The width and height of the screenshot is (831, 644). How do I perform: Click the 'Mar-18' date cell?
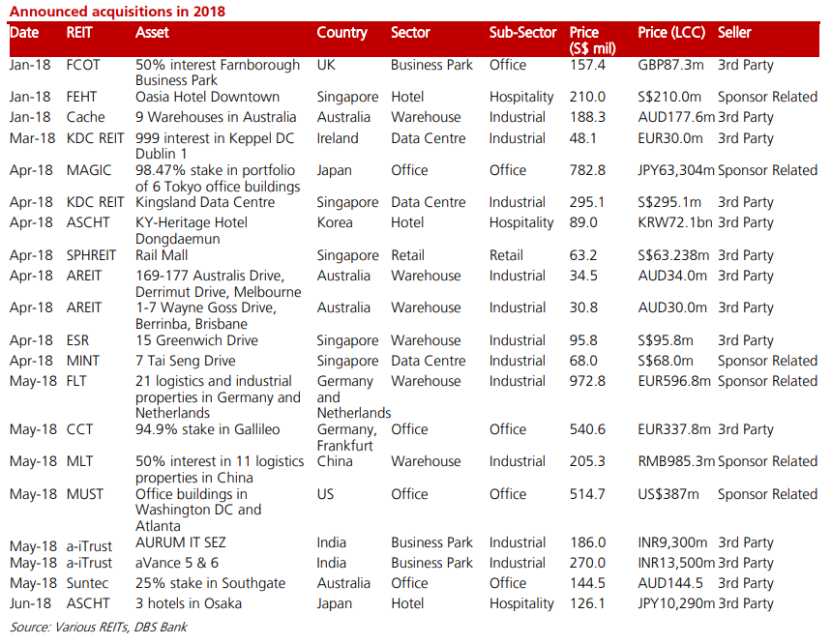pos(32,138)
